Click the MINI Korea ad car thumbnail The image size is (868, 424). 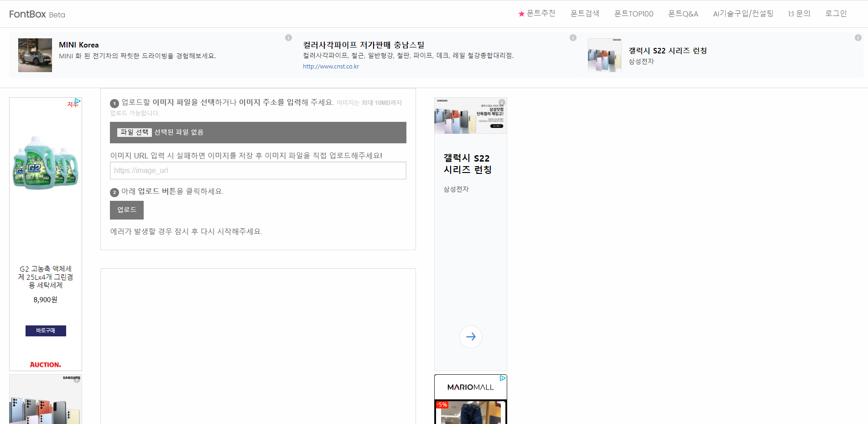[x=35, y=55]
